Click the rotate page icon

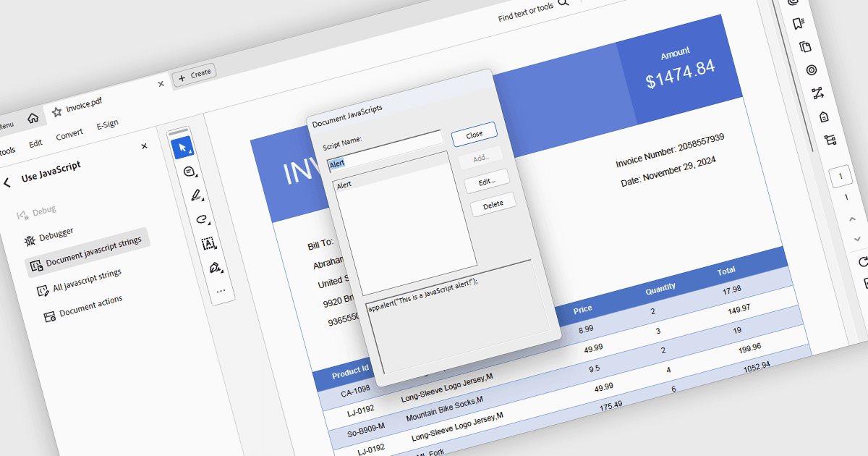tap(863, 261)
